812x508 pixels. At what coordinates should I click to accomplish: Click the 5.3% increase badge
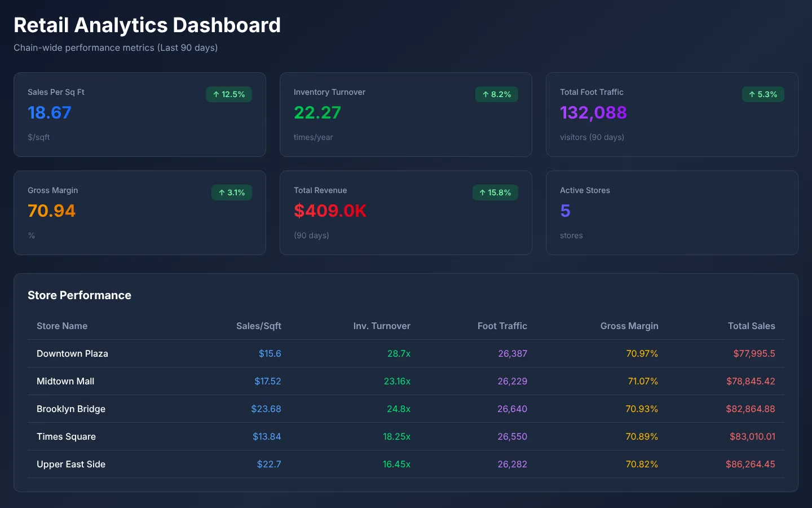tap(763, 94)
